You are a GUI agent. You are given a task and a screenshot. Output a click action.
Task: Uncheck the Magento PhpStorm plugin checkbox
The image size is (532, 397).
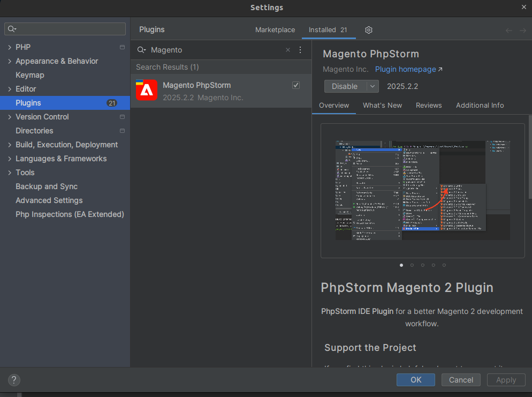click(x=296, y=85)
